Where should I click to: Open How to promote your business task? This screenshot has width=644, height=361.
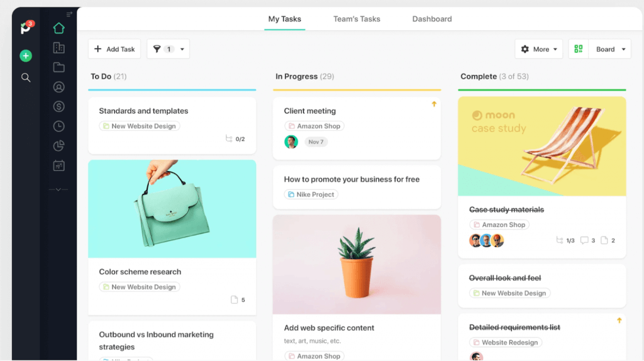point(352,179)
